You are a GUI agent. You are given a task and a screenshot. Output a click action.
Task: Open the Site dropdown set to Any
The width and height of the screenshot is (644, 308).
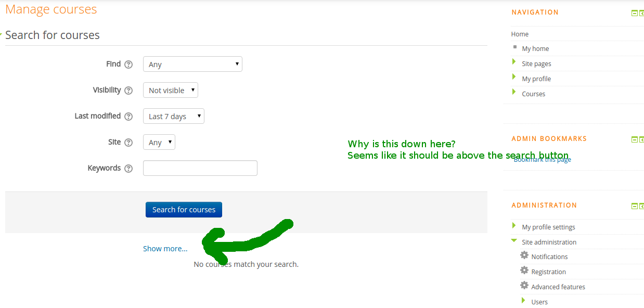tap(159, 142)
